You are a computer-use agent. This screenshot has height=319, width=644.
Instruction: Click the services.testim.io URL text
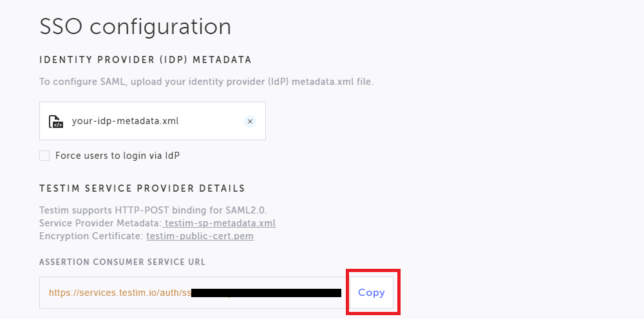pos(120,293)
